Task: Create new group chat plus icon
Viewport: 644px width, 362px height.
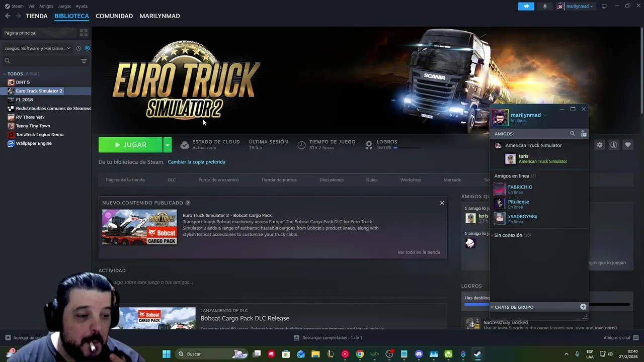Action: coord(583,307)
